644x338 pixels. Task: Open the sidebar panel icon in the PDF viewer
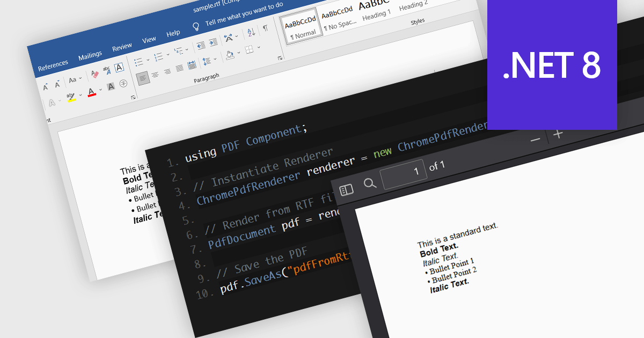348,189
